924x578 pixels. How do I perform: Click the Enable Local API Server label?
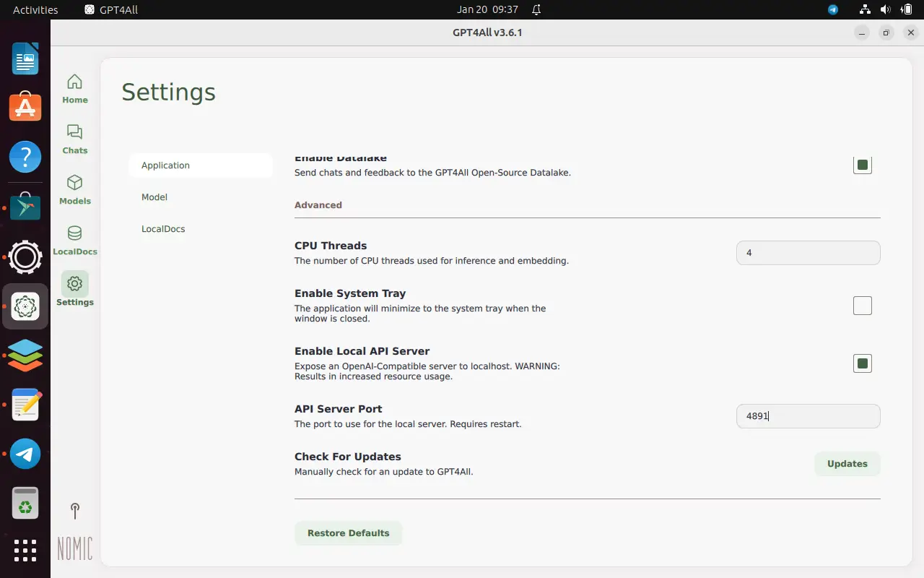pyautogui.click(x=362, y=351)
